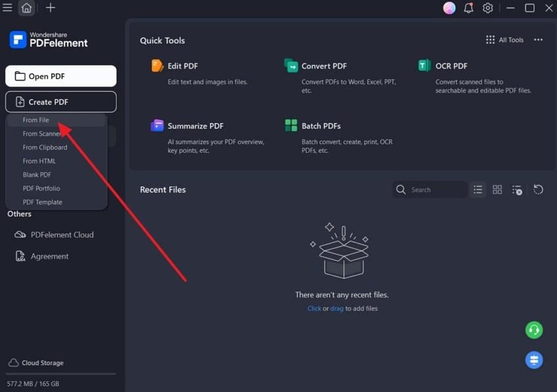This screenshot has height=392, width=557.
Task: Clear the recent files list icon
Action: [x=517, y=190]
